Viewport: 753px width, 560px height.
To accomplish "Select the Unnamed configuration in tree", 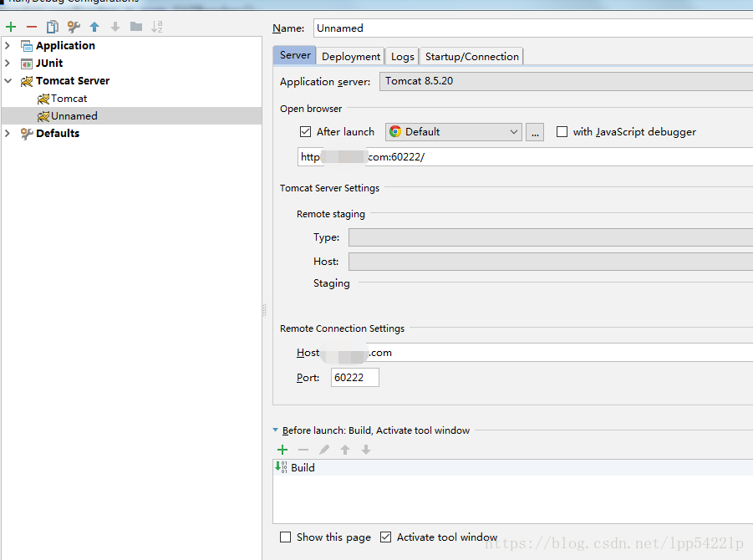I will (x=131, y=115).
